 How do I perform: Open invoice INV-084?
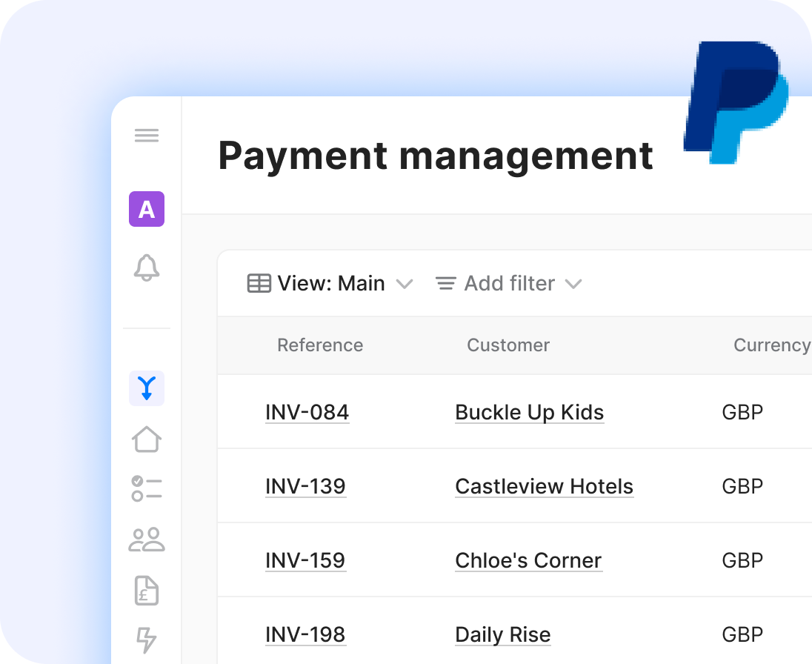pos(307,413)
